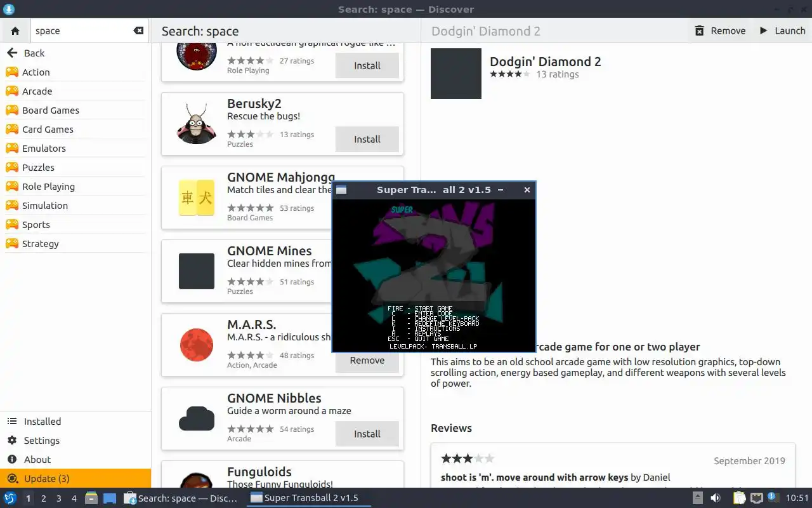Click the top Role Playing game icon
This screenshot has height=508, width=812.
pyautogui.click(x=197, y=56)
